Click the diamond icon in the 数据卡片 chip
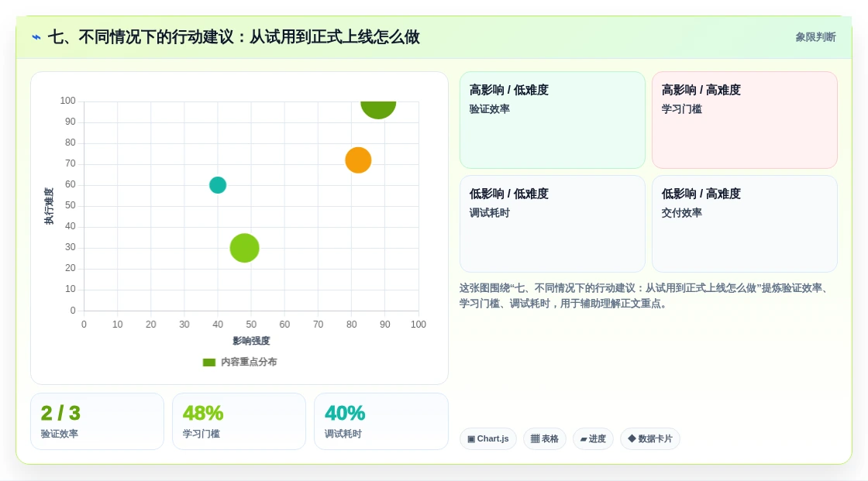Image resolution: width=868 pixels, height=481 pixels. [632, 438]
